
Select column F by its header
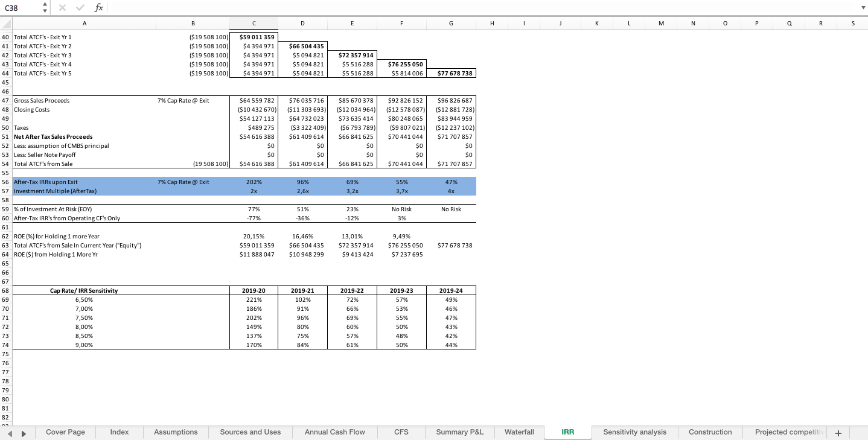coord(401,23)
